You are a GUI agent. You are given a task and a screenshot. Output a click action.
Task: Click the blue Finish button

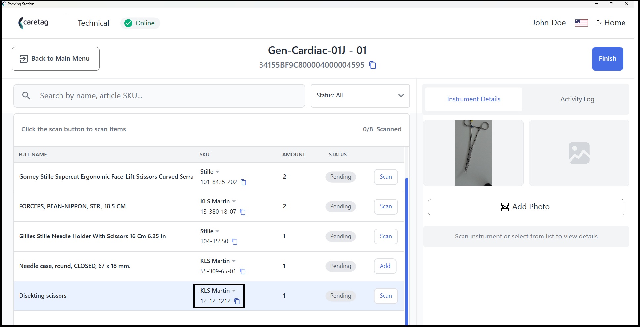(607, 59)
